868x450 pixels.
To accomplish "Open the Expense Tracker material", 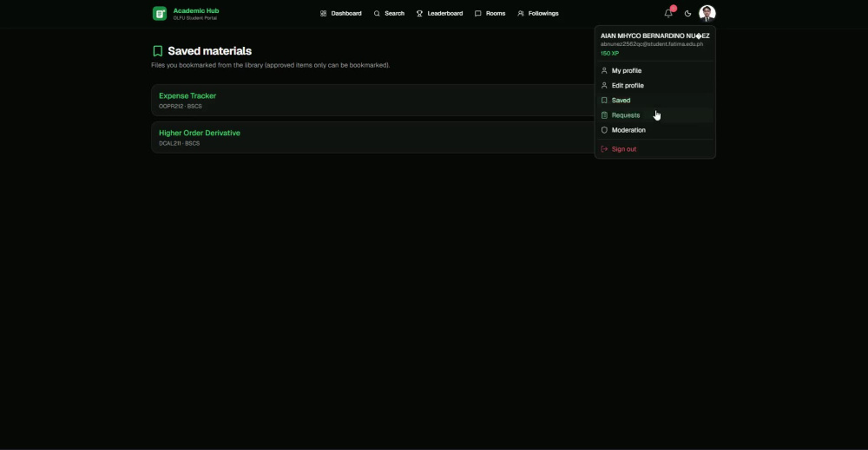I will (x=187, y=95).
